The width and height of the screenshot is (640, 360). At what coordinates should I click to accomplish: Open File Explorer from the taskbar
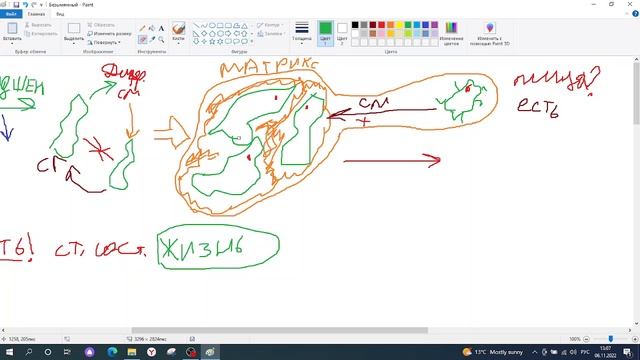(132, 352)
